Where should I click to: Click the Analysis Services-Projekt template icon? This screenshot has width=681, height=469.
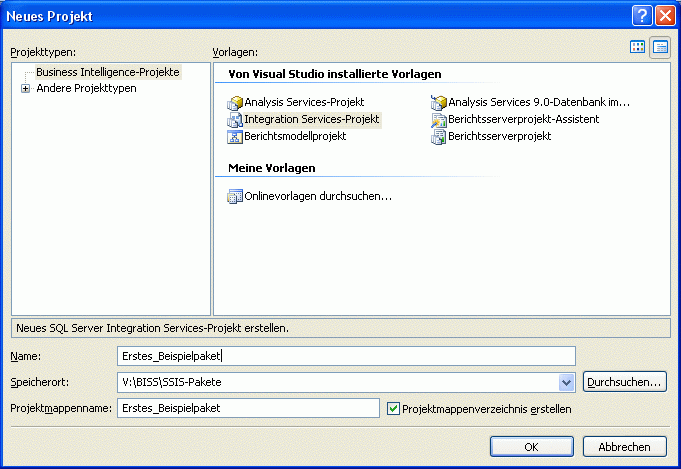click(235, 102)
